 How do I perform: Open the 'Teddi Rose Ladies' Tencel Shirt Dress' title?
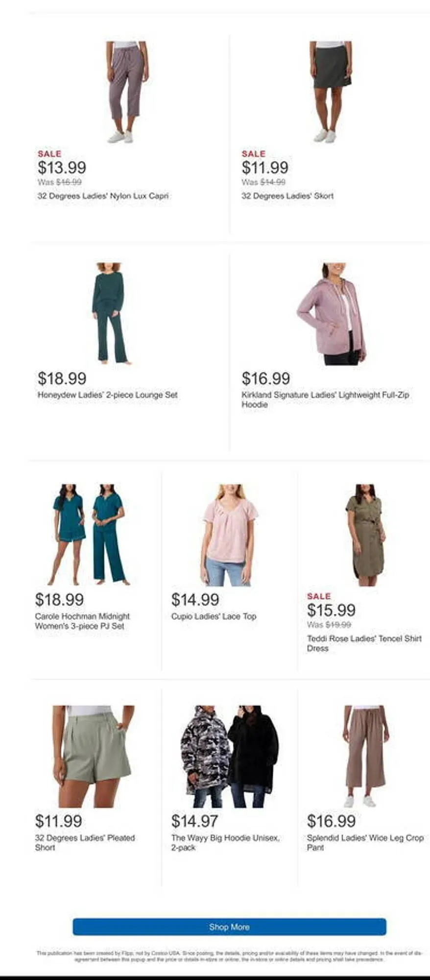(364, 643)
